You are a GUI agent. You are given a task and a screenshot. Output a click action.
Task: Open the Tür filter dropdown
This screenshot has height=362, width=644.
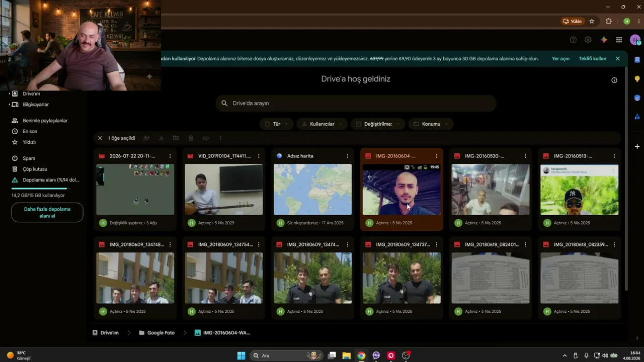click(x=276, y=124)
